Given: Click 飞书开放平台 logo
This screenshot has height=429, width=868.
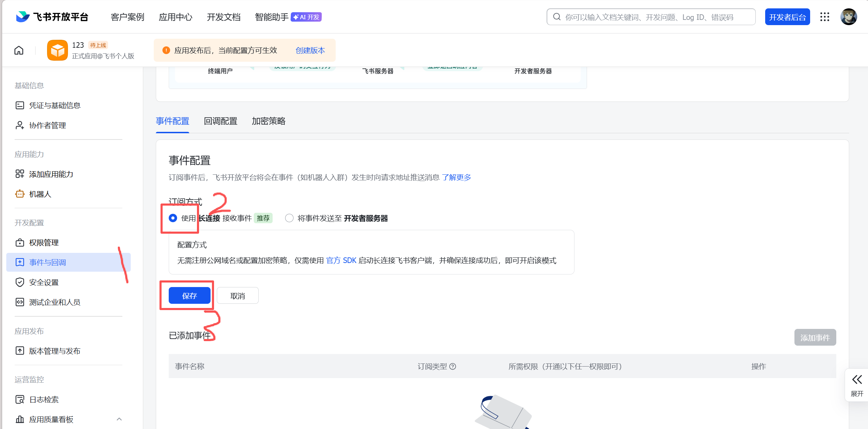Looking at the screenshot, I should 52,17.
